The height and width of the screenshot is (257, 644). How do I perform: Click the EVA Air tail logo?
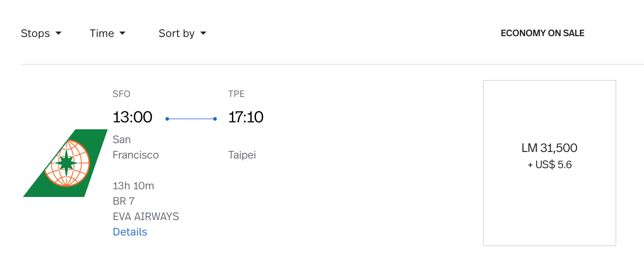coord(65,163)
